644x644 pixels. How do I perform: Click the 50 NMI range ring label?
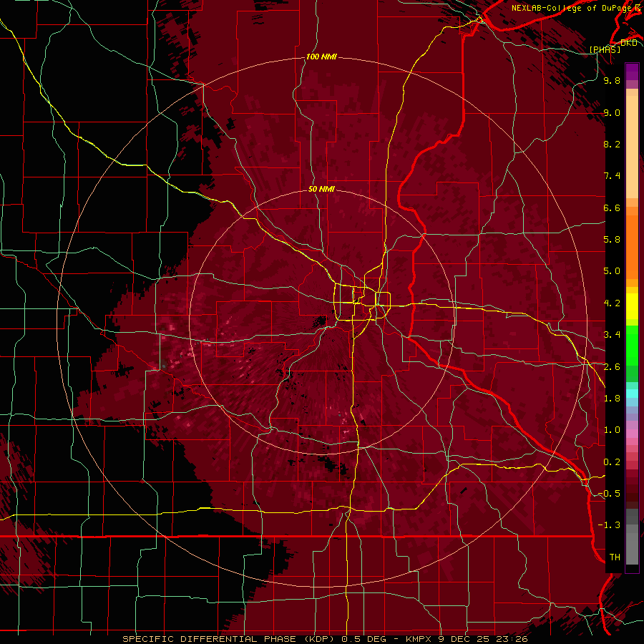(321, 190)
